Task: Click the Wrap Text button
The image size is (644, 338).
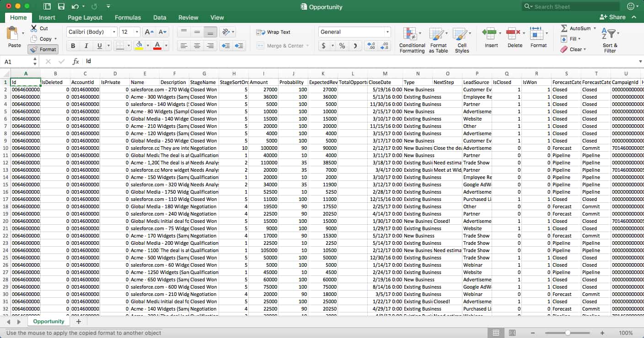Action: (x=274, y=32)
